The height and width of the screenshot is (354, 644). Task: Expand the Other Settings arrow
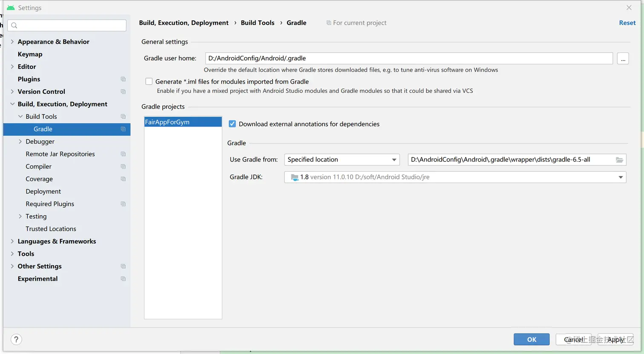pyautogui.click(x=12, y=266)
